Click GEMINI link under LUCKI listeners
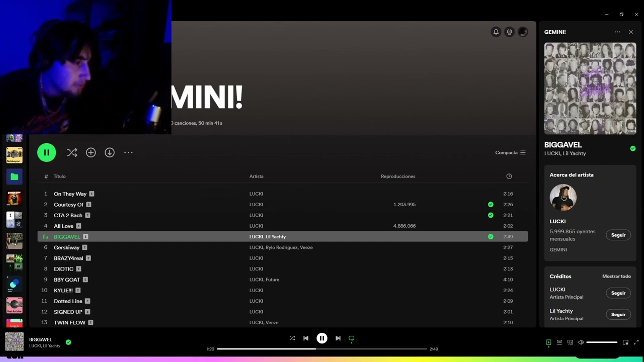This screenshot has width=644, height=362. (x=558, y=249)
